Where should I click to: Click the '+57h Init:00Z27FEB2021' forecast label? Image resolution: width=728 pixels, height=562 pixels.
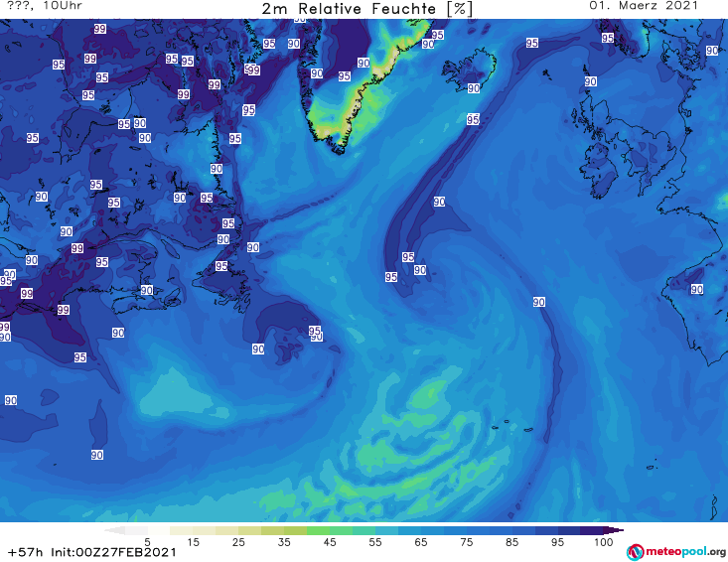92,552
